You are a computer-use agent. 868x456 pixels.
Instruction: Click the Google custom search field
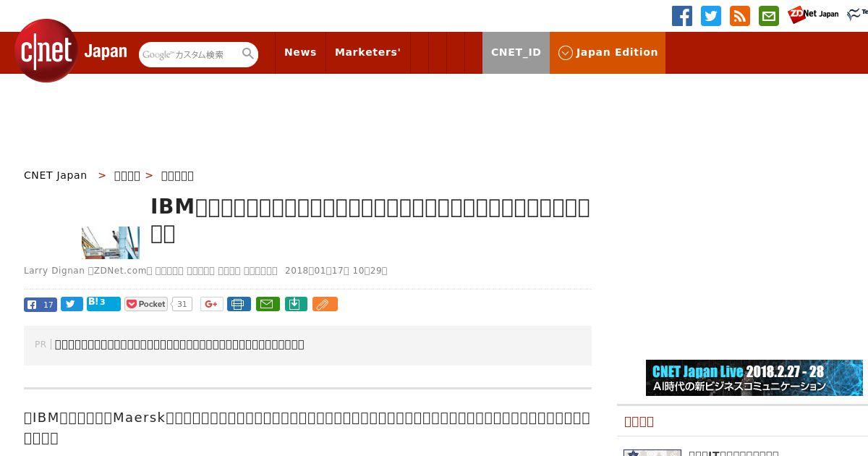point(190,54)
